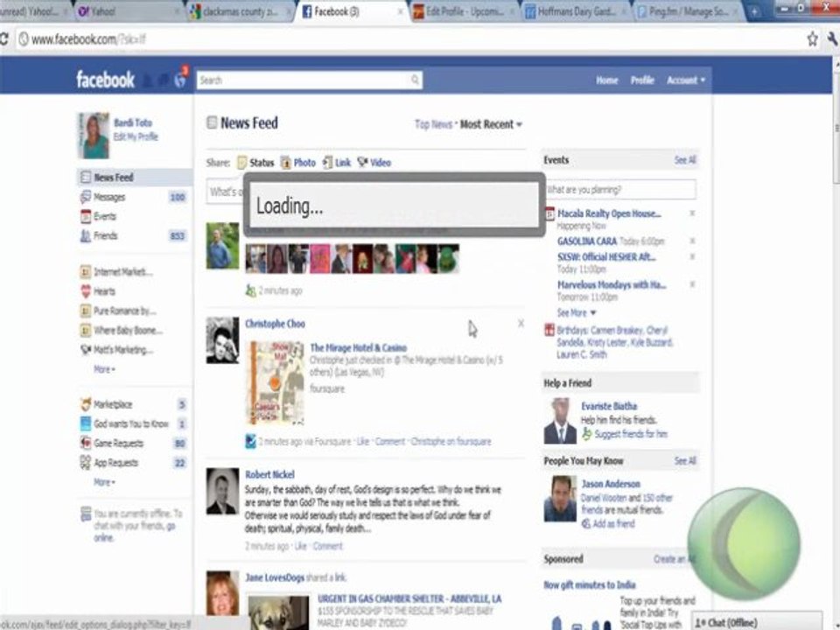This screenshot has height=630, width=840.
Task: Click Edit My Profile link
Action: 136,136
